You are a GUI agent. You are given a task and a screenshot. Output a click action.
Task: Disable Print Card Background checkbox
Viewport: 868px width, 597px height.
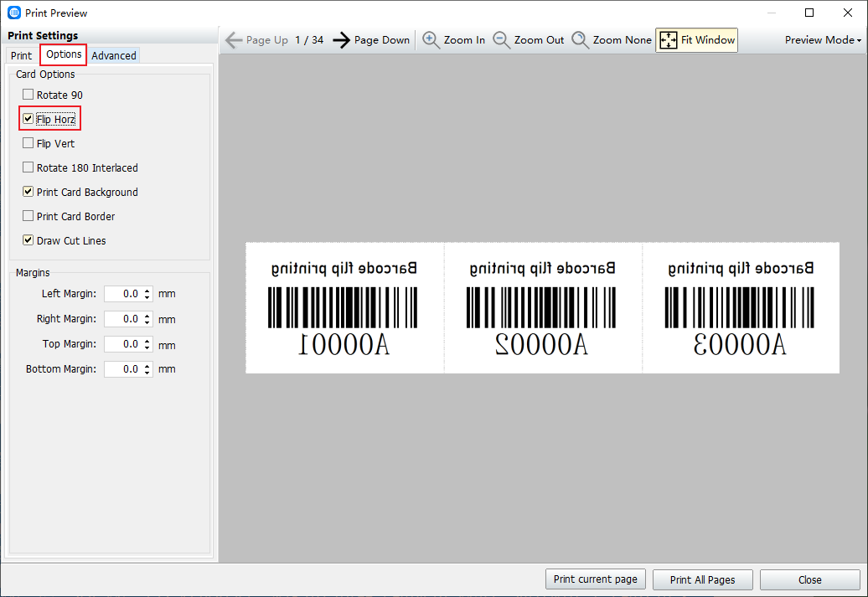coord(28,192)
